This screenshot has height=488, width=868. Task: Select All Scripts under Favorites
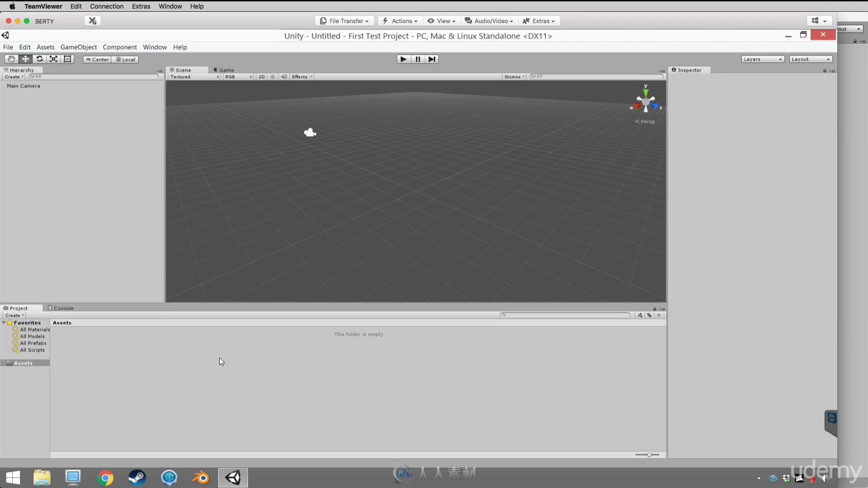(x=32, y=350)
